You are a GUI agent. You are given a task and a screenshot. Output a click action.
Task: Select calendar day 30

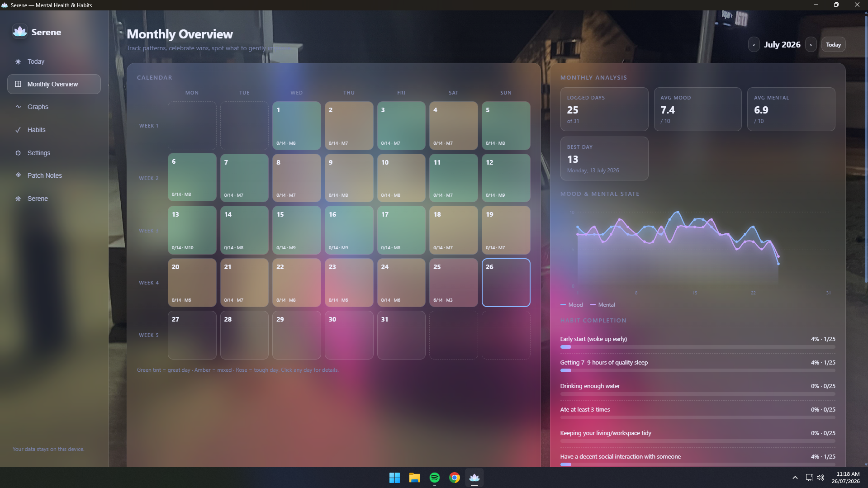tap(349, 335)
